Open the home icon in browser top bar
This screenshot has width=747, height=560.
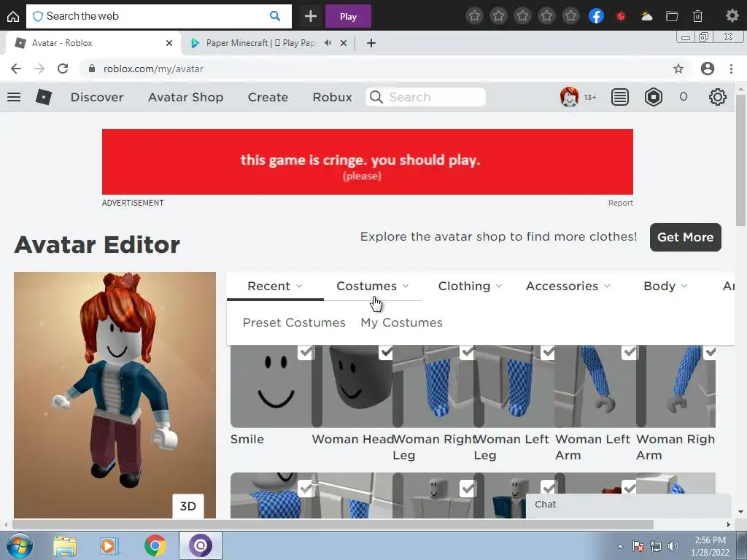click(13, 17)
